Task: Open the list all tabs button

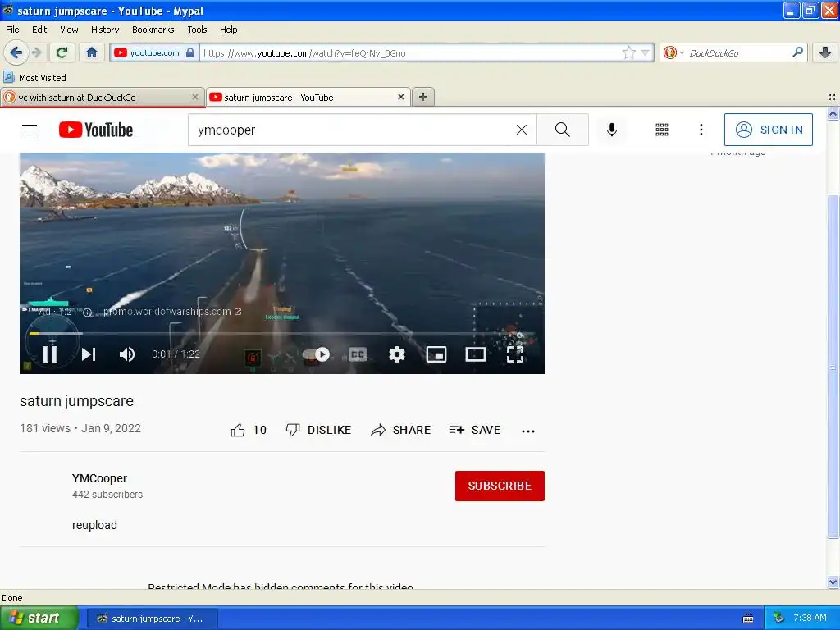Action: pos(832,97)
